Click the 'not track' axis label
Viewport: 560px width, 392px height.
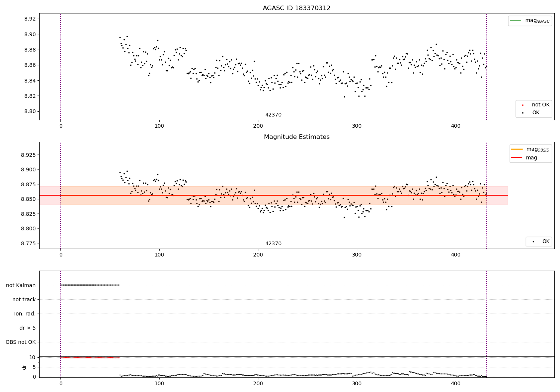(x=24, y=299)
